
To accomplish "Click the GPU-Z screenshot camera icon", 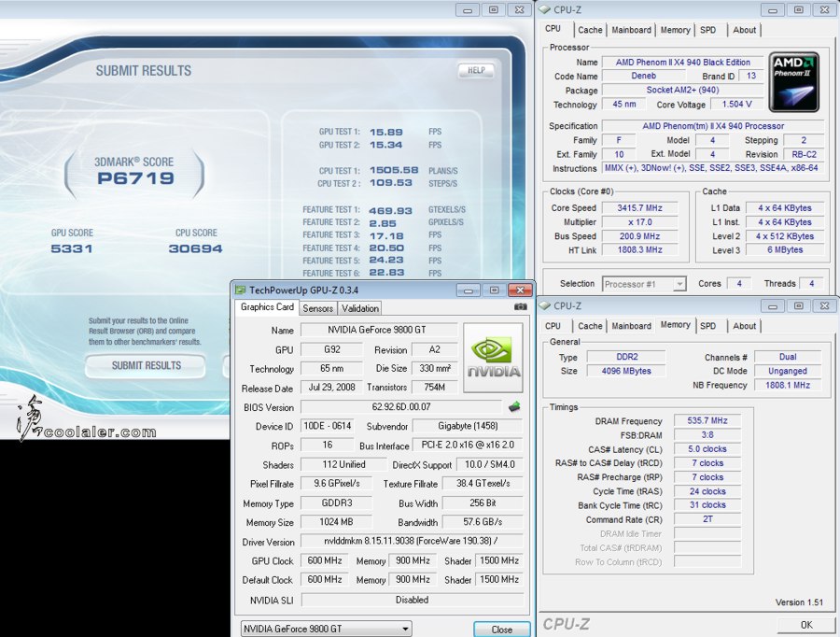I will coord(520,307).
